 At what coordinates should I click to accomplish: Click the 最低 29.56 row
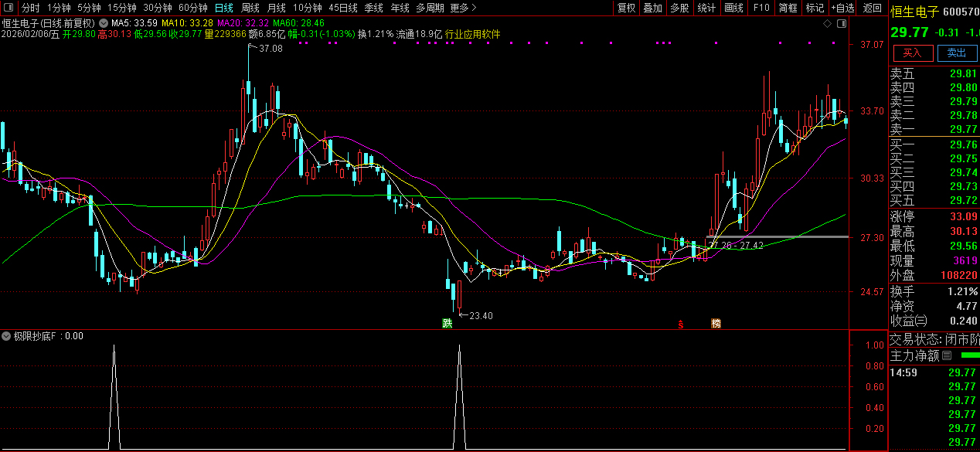click(x=934, y=246)
